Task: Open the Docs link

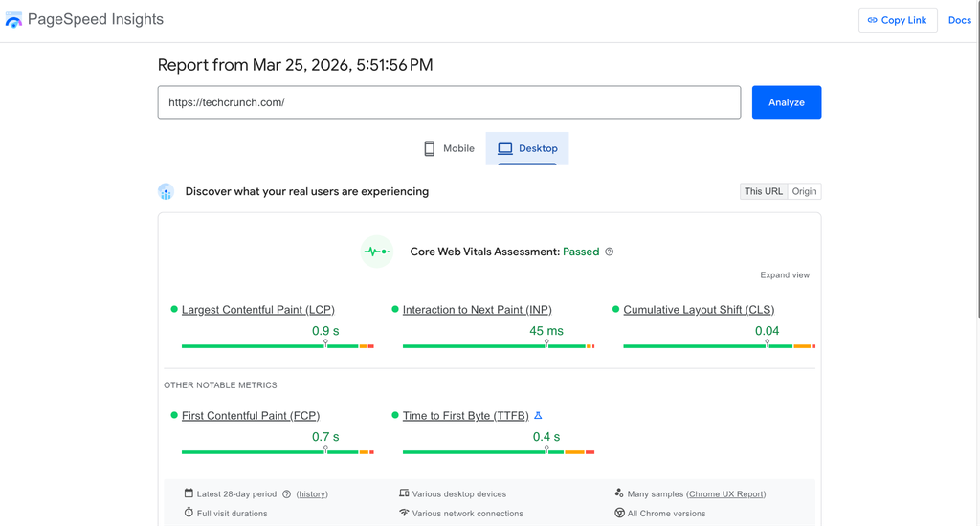Action: pos(959,20)
